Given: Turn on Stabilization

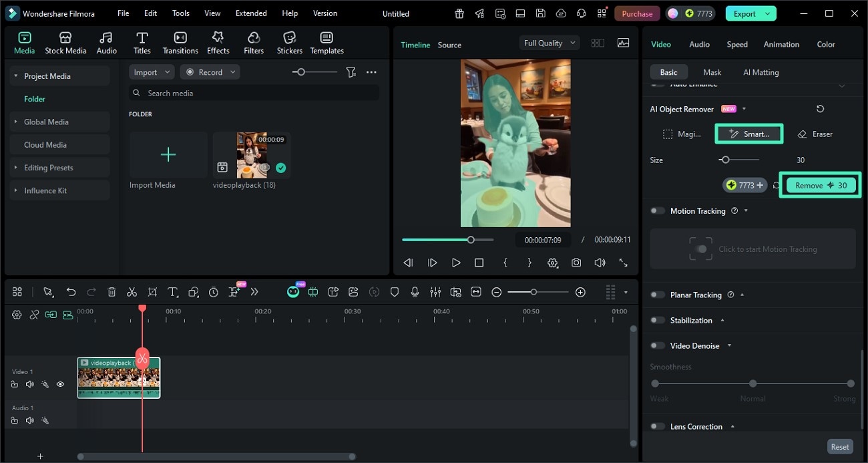Looking at the screenshot, I should [x=657, y=320].
